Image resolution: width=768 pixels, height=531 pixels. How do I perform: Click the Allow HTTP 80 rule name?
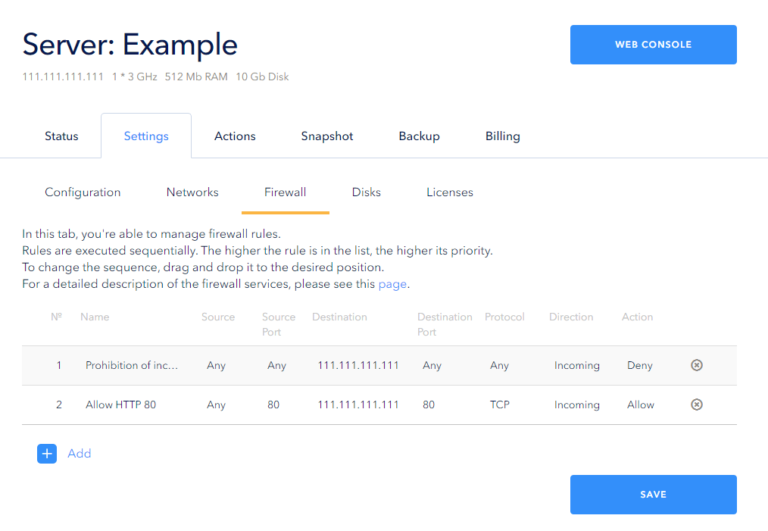coord(121,405)
